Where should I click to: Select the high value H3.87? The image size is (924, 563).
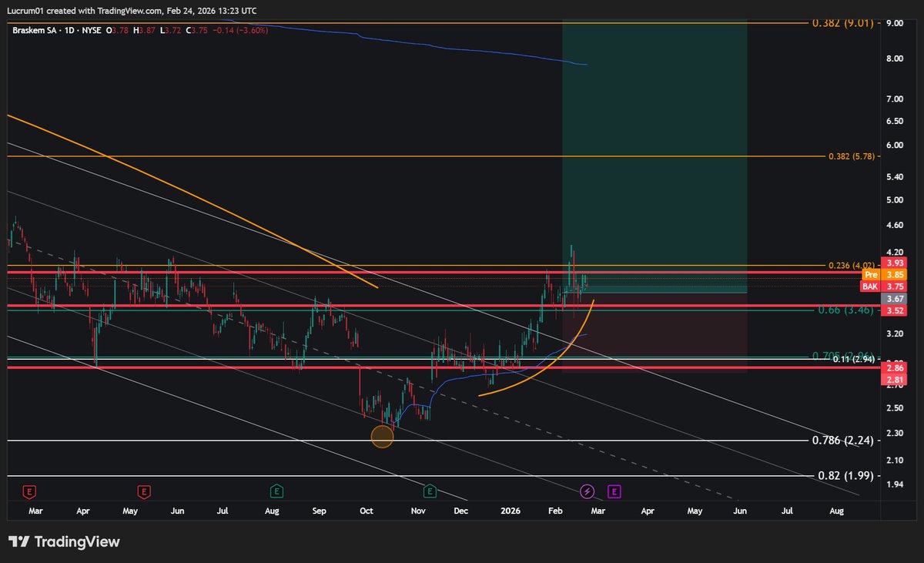[146, 29]
